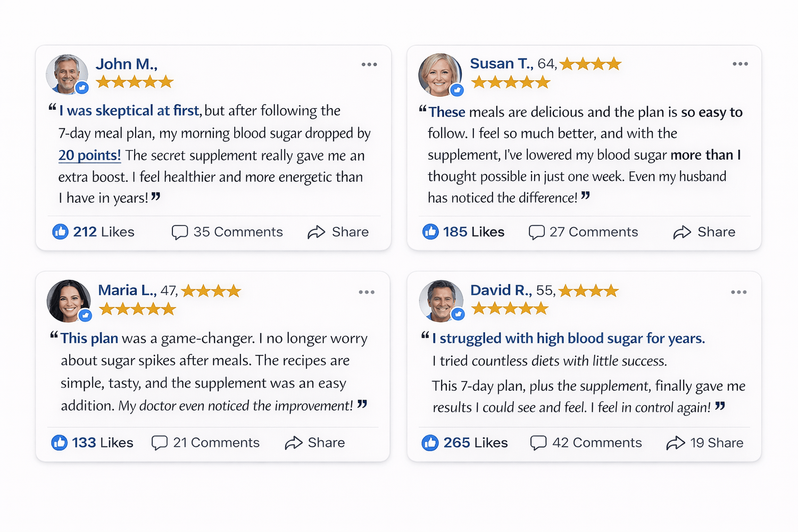The height and width of the screenshot is (532, 798).
Task: Expand the more options menu on Susan T.'s card
Action: tap(740, 64)
